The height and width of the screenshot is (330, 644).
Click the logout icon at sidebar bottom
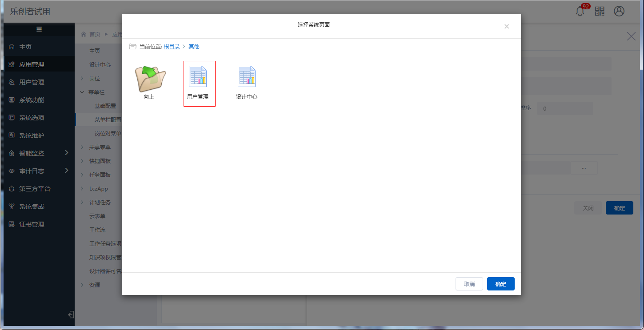pos(71,315)
